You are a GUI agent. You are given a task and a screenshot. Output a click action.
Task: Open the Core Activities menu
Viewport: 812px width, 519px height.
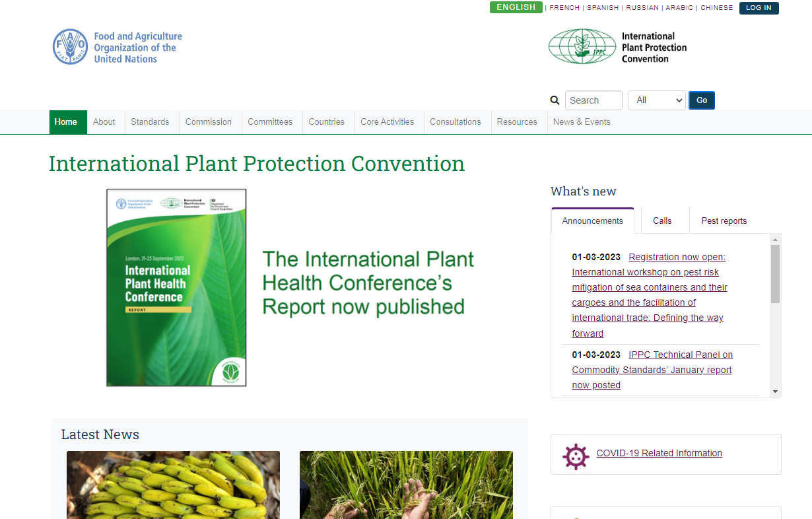(x=388, y=121)
